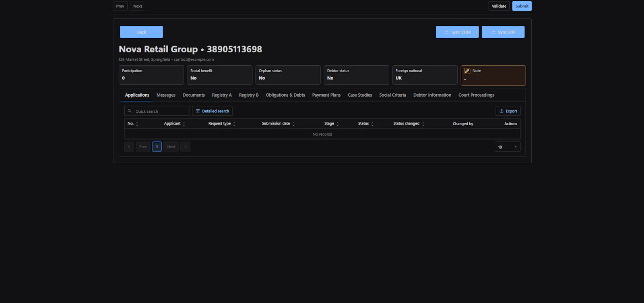Sort by Applicant column arrows
Image resolution: width=644 pixels, height=303 pixels.
coord(184,124)
